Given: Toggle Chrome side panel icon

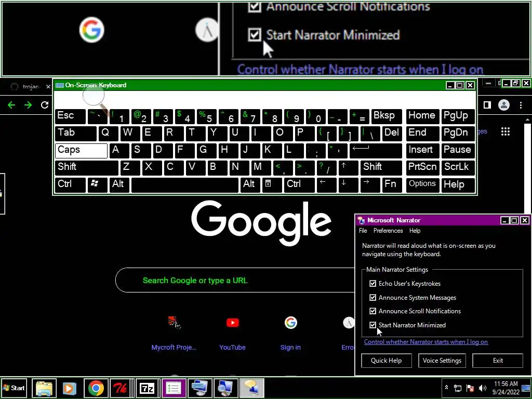Looking at the screenshot, I should pos(487,105).
